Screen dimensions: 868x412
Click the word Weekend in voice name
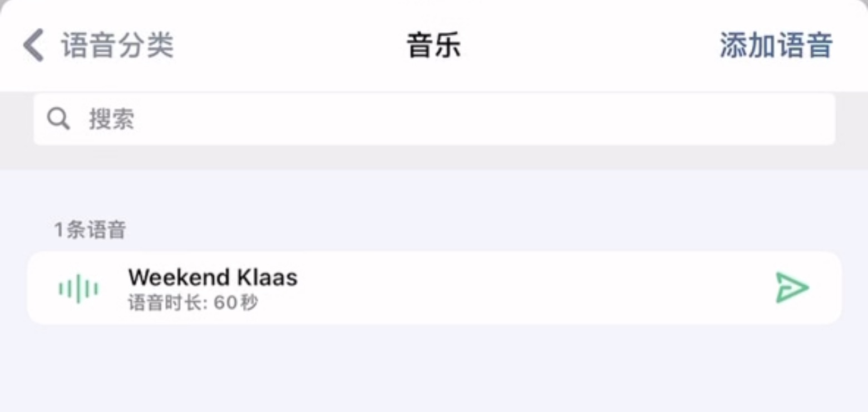pyautogui.click(x=179, y=277)
